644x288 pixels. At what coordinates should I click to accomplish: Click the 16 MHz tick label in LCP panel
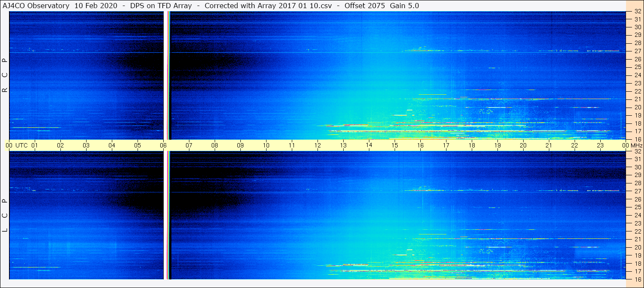click(638, 279)
